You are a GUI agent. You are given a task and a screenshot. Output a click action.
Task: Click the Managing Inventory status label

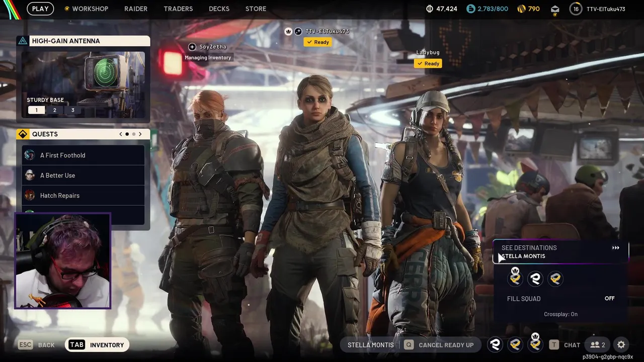click(x=208, y=57)
